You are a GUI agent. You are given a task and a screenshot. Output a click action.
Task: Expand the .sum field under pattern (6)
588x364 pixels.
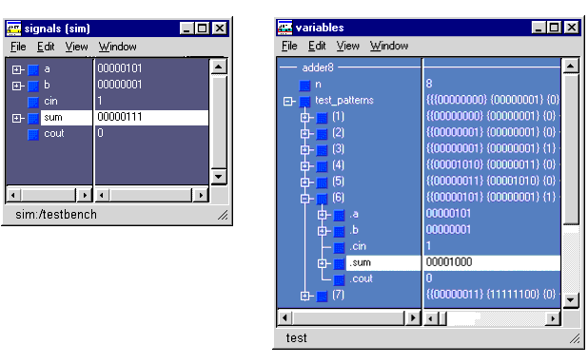point(322,263)
